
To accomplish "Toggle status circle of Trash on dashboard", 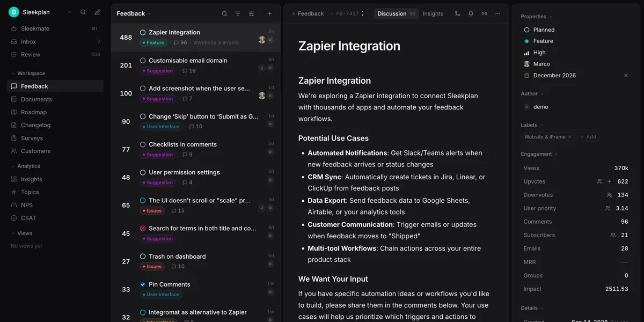I will [143, 257].
